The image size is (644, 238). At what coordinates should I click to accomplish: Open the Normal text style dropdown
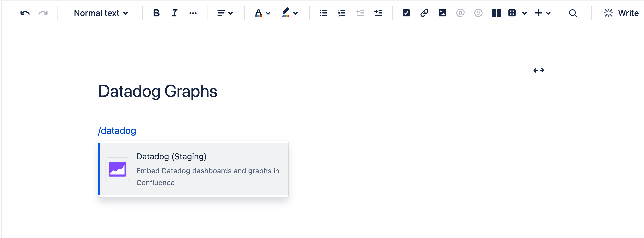tap(101, 13)
